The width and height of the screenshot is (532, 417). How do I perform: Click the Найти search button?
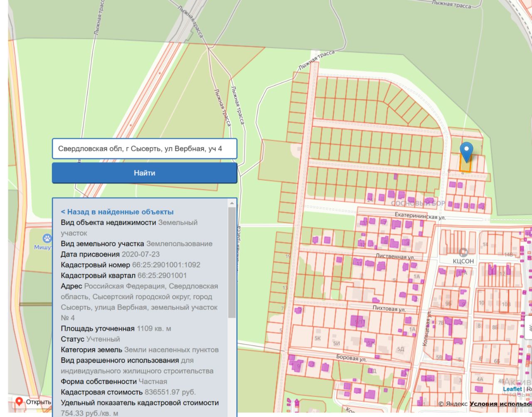tap(145, 173)
